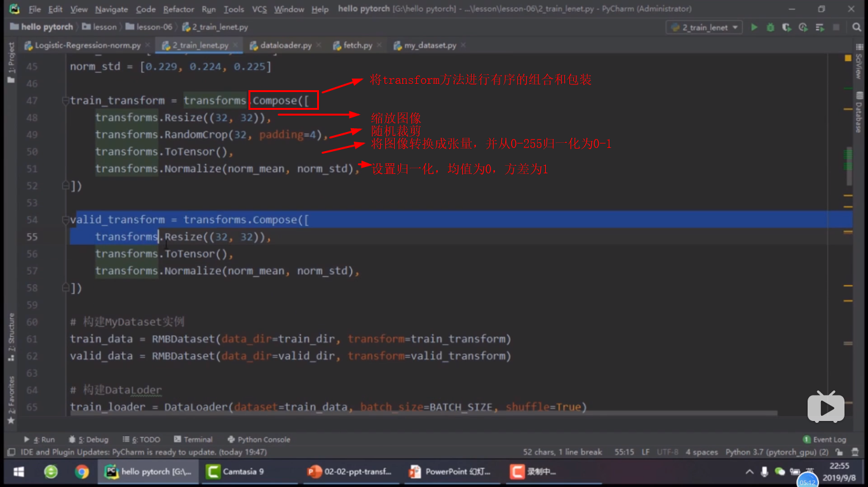Open the 4: Run tool window
The height and width of the screenshot is (487, 868).
(x=39, y=439)
